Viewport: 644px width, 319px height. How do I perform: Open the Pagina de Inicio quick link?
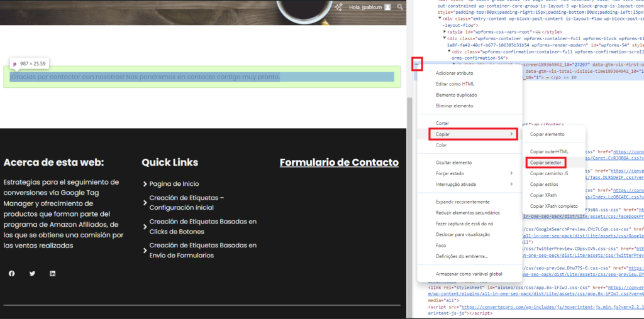point(174,184)
